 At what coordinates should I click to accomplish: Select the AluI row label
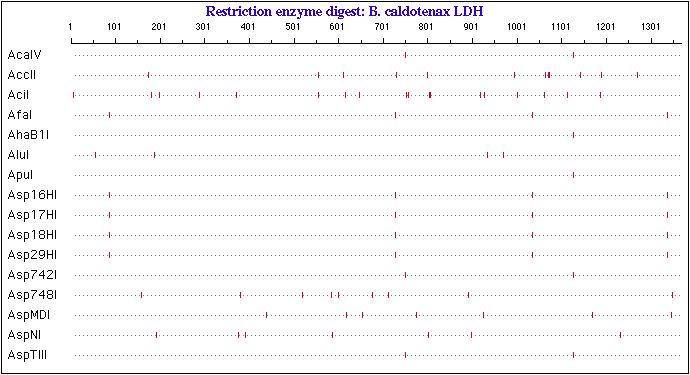[18, 155]
